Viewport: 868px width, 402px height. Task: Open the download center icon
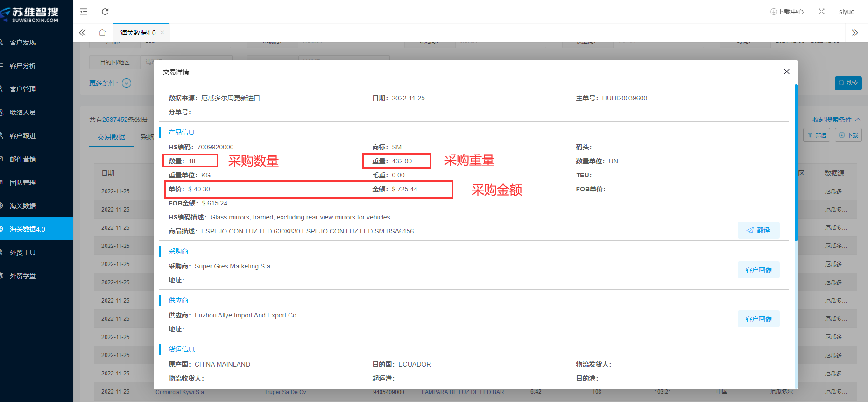coord(787,12)
